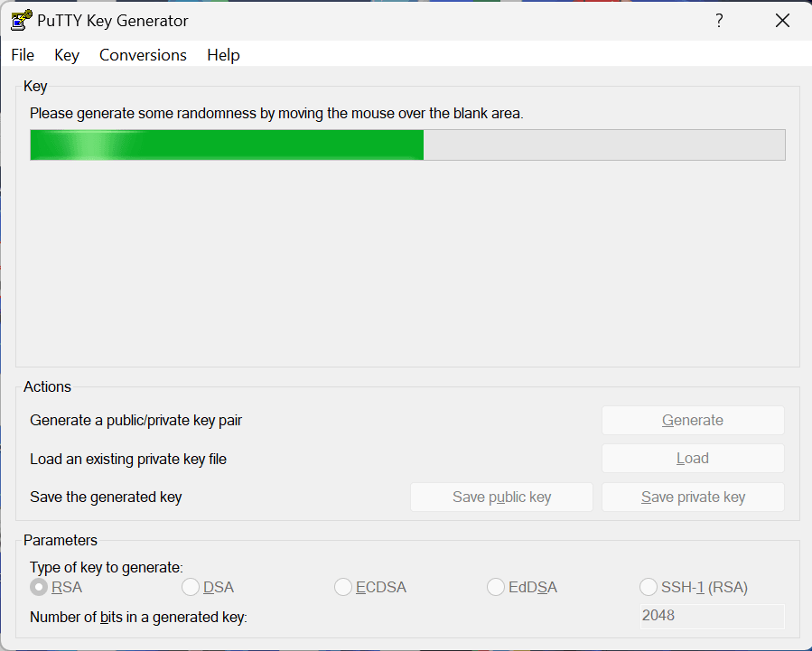
Task: Click the Load button
Action: (693, 459)
